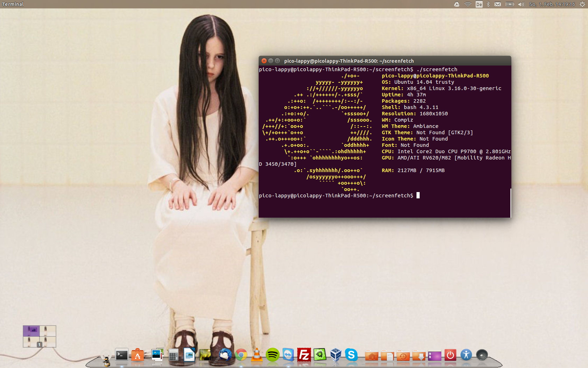Open the Home folder in dock

point(371,356)
